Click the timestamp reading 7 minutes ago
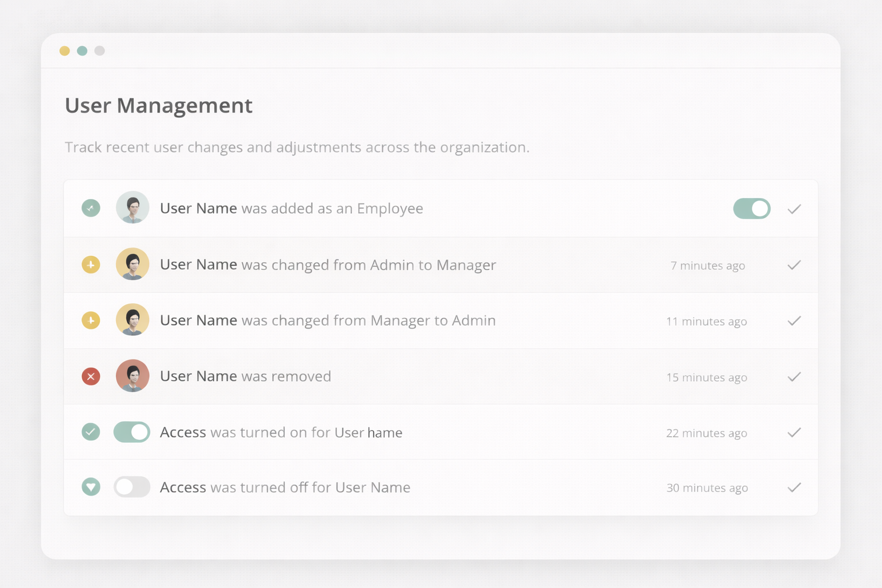This screenshot has height=588, width=882. click(708, 265)
